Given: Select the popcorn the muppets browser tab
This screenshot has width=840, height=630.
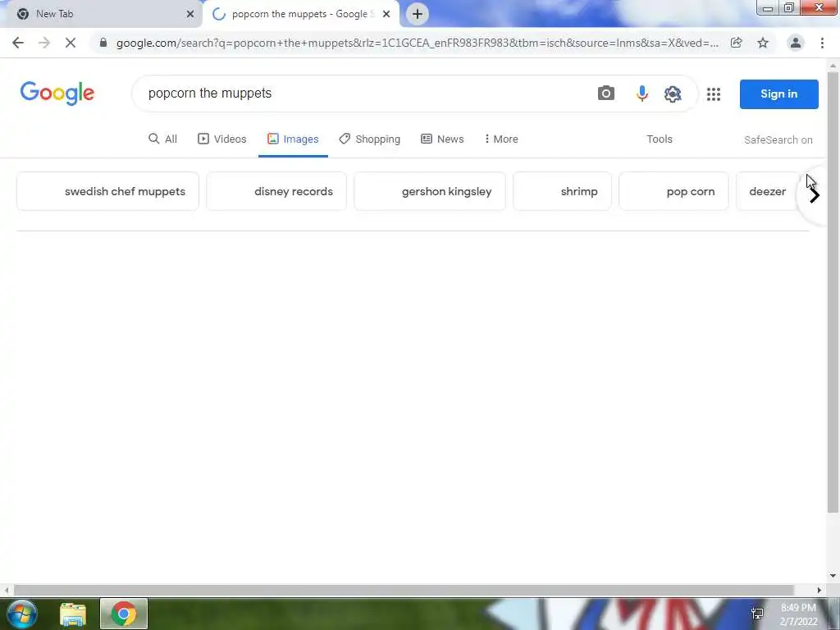Looking at the screenshot, I should pos(300,14).
